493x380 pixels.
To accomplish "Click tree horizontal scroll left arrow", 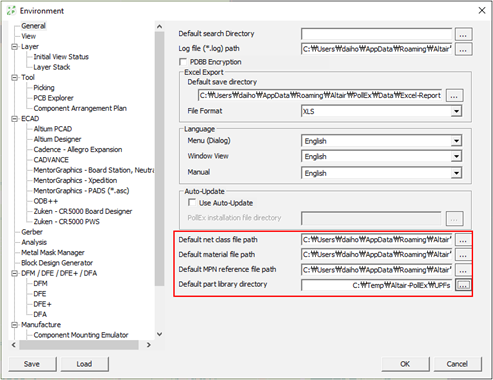I will [x=14, y=345].
